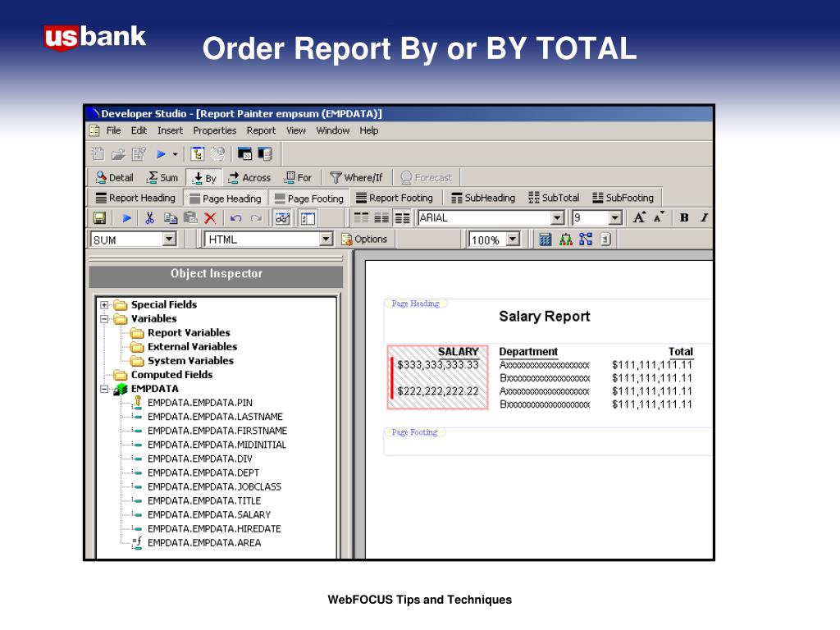Click the SubFooting button

pyautogui.click(x=623, y=198)
